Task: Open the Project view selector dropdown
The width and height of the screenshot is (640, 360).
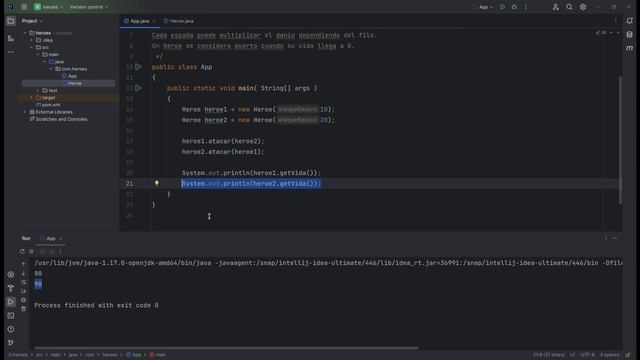Action: [32, 21]
